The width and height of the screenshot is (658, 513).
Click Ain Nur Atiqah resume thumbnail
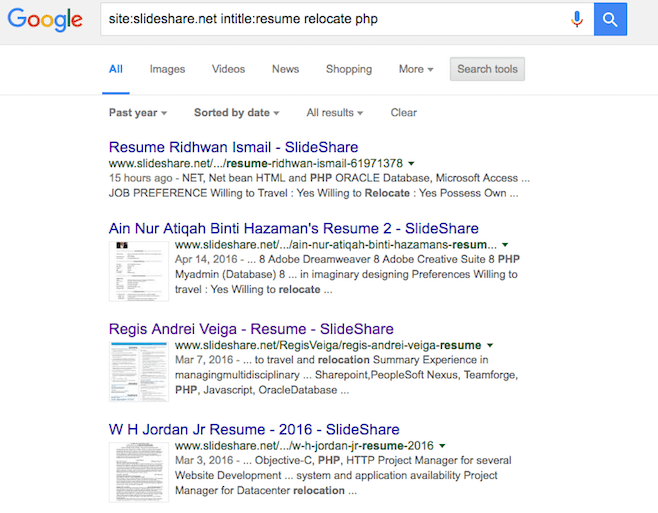[x=139, y=271]
